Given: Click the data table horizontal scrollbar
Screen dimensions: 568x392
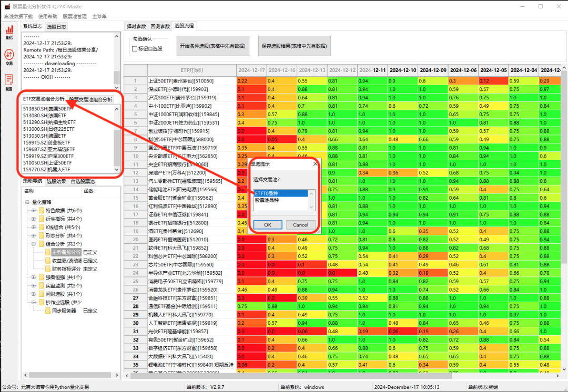Looking at the screenshot, I should (291, 376).
